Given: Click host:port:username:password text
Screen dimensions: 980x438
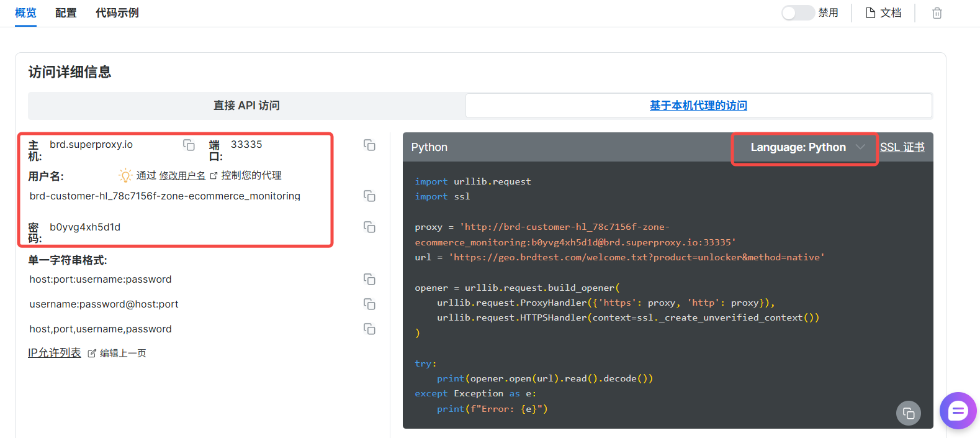Looking at the screenshot, I should [101, 280].
